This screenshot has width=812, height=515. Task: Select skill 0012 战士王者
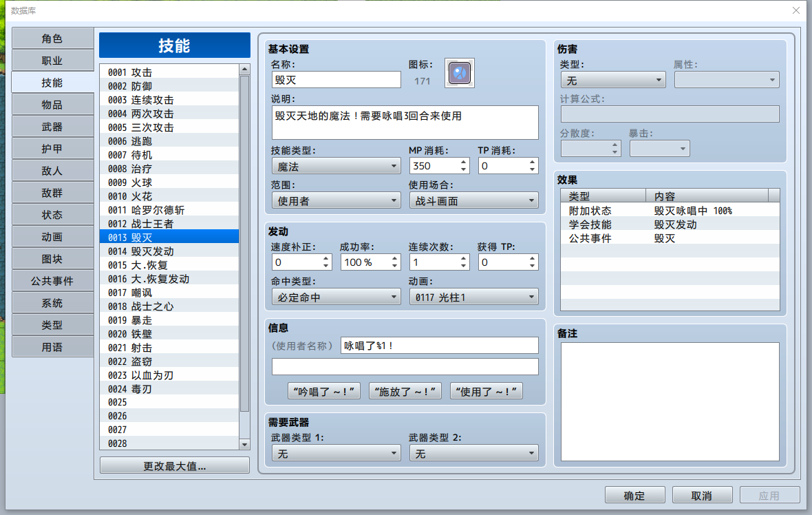click(x=169, y=223)
